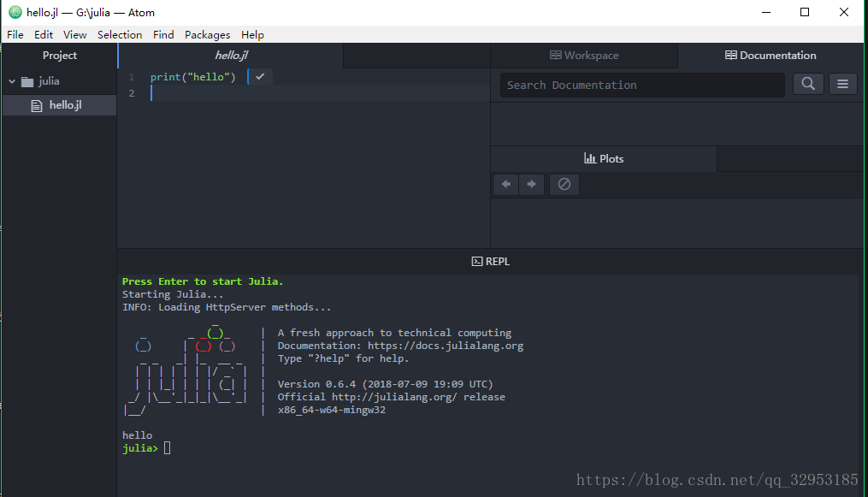Click the 'Version 0.6.4' line in REPL
This screenshot has width=868, height=497.
point(386,384)
